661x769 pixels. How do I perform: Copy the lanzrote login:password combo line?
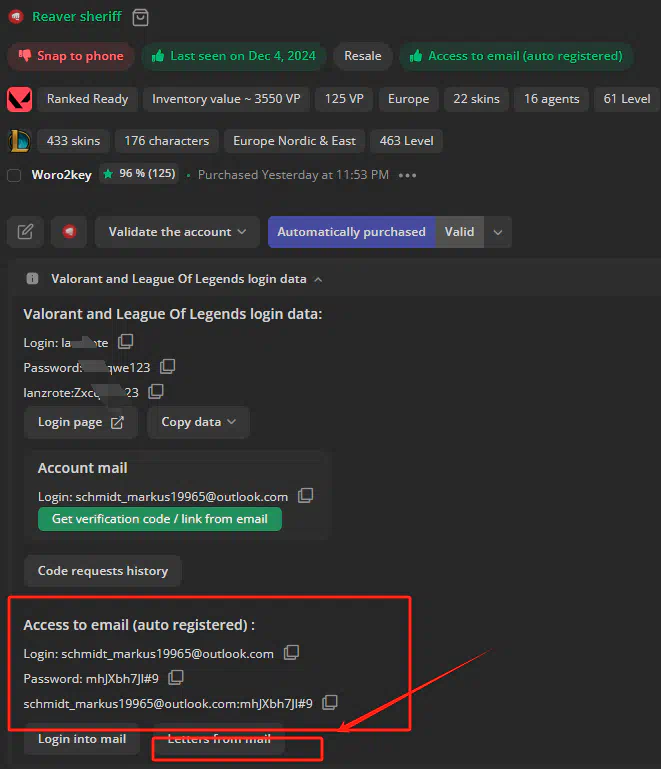[156, 391]
